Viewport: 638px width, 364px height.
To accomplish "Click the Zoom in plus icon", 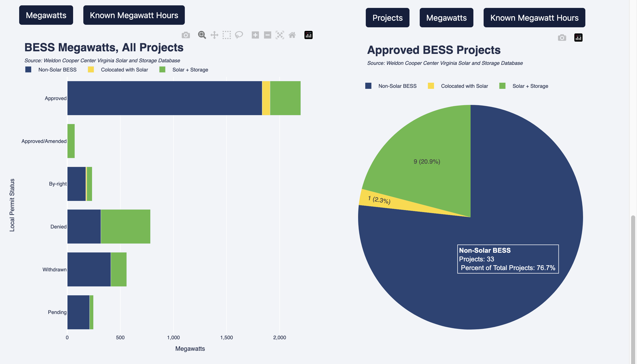I will (255, 35).
